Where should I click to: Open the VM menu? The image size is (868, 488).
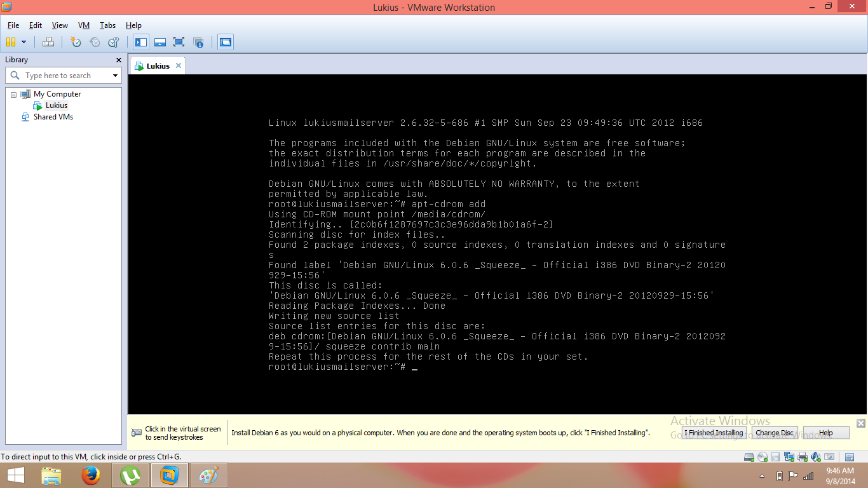(x=84, y=25)
